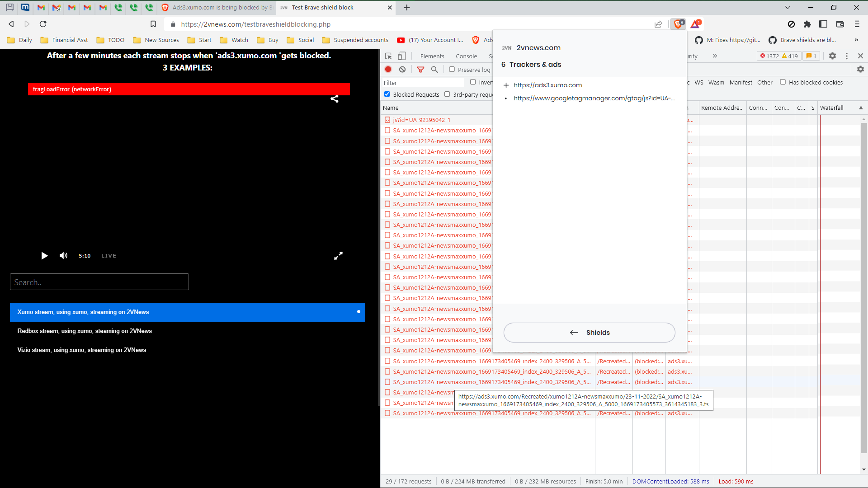Select the Redbox stream entry
The image size is (868, 488).
(x=85, y=331)
